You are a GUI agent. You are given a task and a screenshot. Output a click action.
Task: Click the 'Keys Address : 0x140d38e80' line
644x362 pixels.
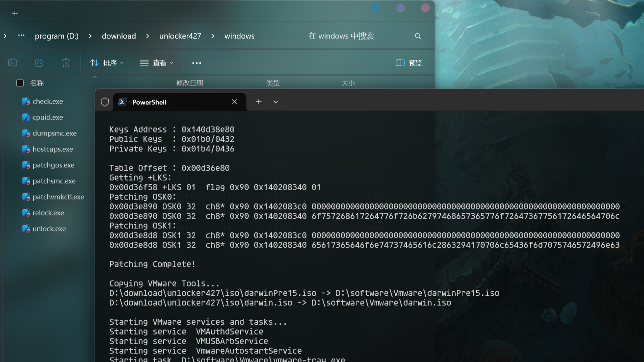point(172,130)
